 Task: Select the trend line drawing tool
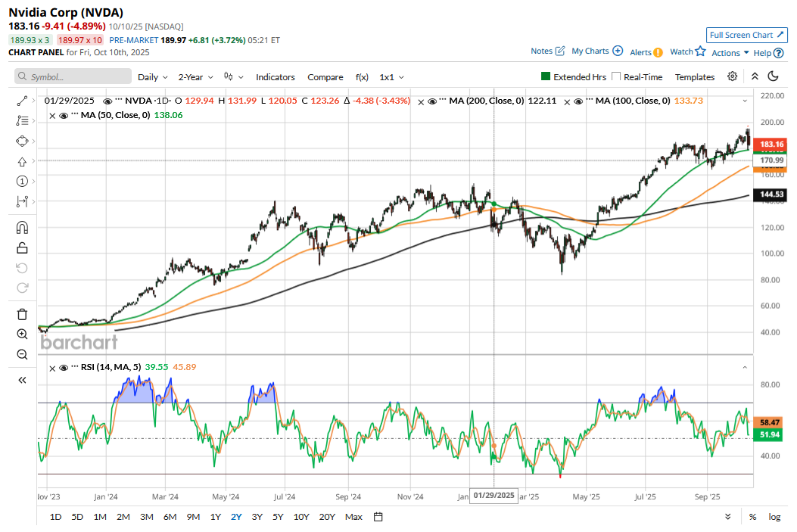[x=22, y=100]
